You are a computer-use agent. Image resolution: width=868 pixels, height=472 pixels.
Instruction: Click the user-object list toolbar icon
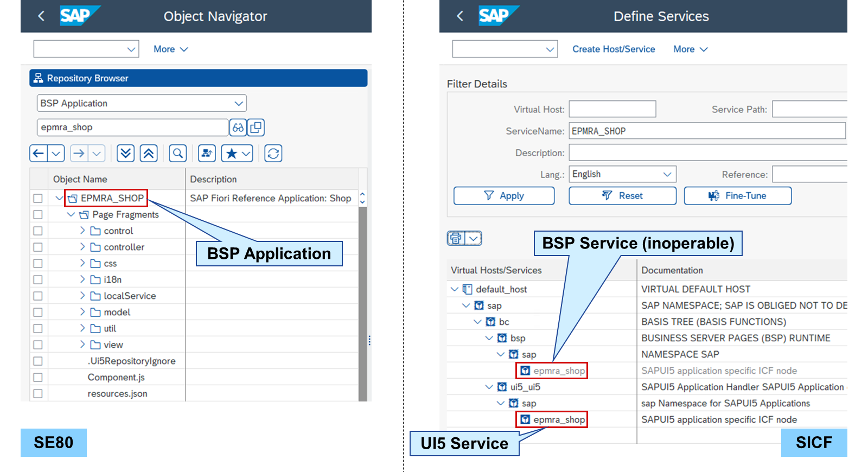click(x=207, y=154)
